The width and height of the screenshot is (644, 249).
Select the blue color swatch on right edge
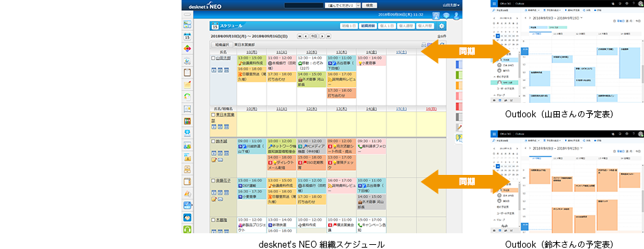pos(460,64)
